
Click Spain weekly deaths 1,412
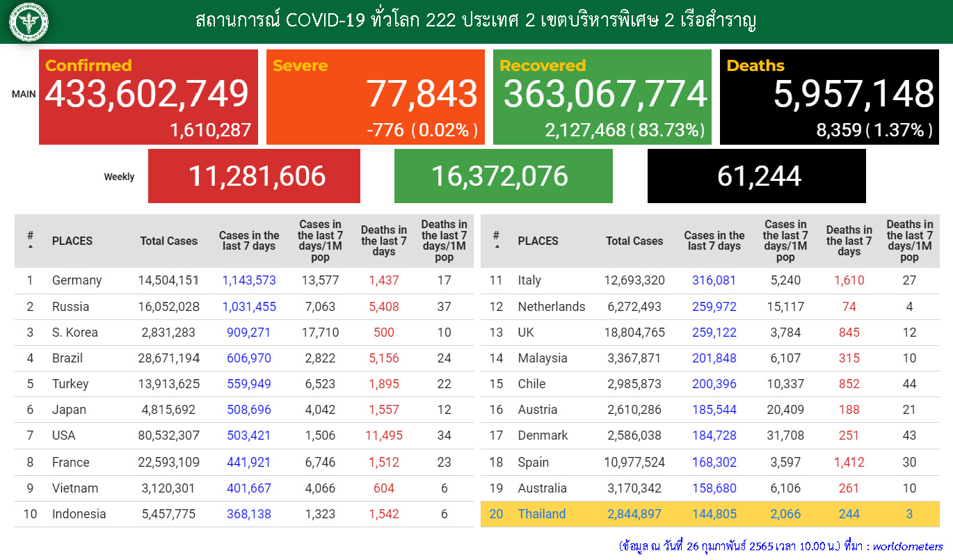(849, 462)
